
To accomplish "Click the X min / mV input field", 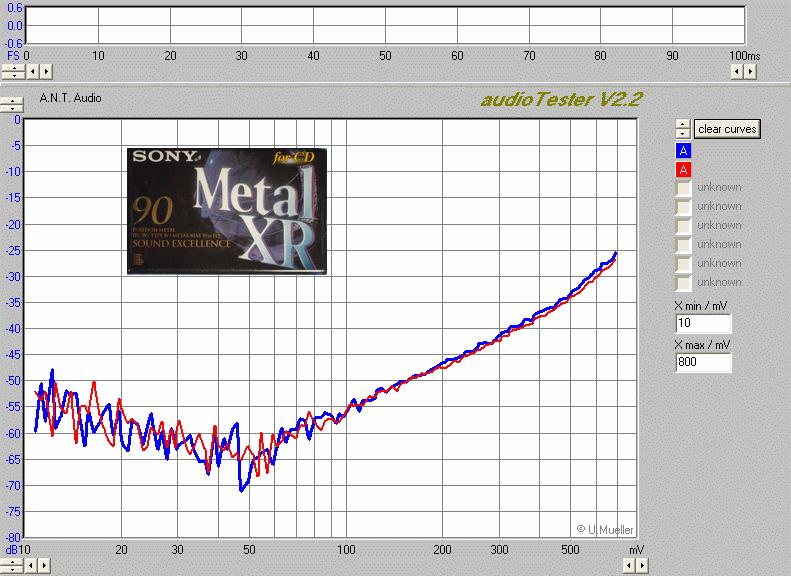I will pyautogui.click(x=703, y=324).
